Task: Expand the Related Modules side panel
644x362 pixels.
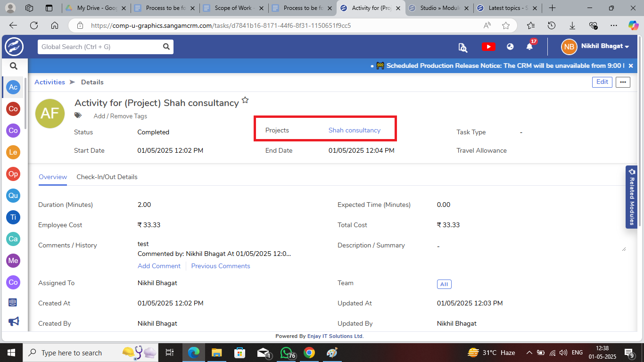Action: (632, 196)
